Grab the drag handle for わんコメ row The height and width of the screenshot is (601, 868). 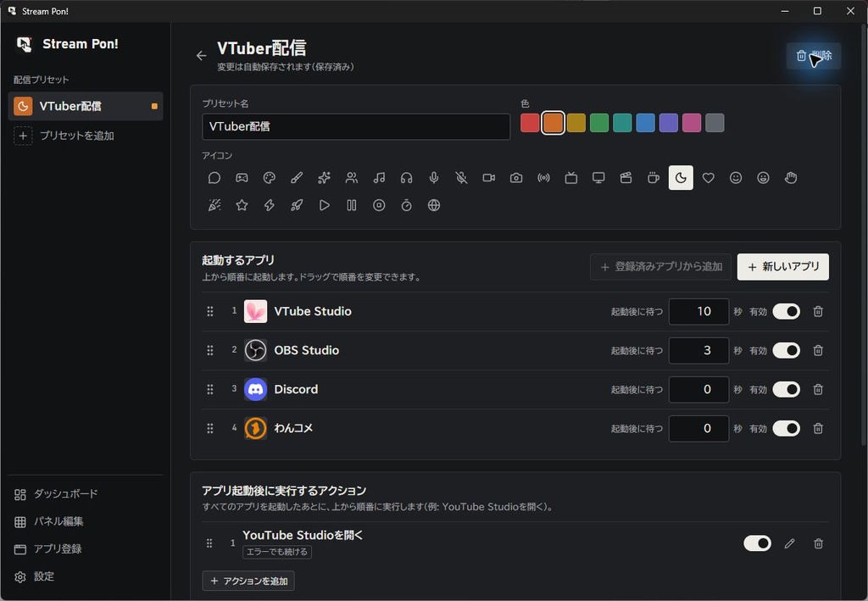(x=210, y=428)
